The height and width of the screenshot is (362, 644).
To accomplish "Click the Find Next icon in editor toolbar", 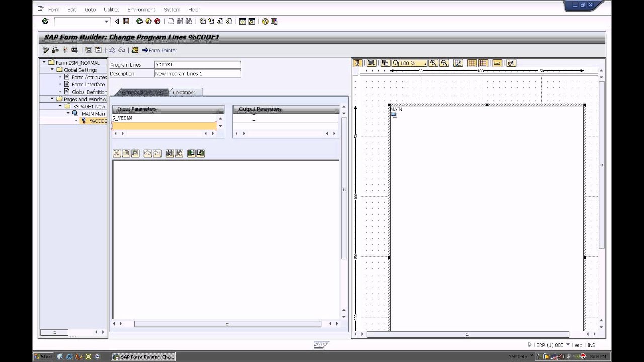I will (179, 153).
